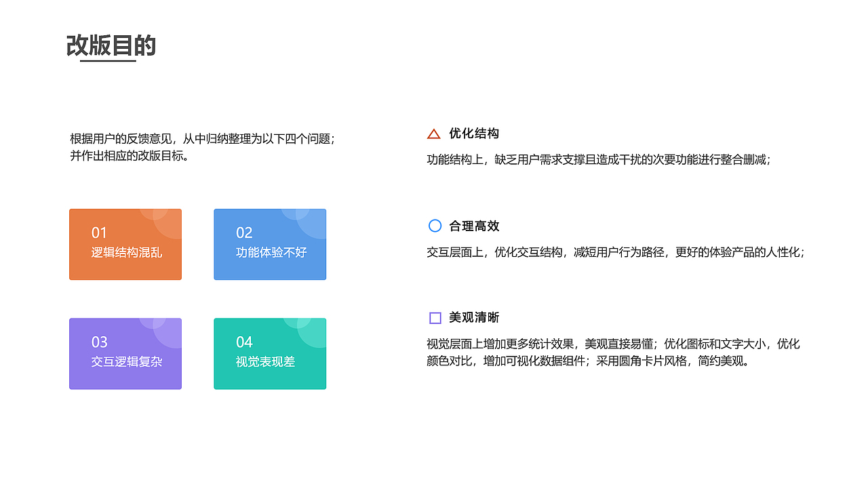Select the purple 03 交互逻辑复杂 card
Screen dimensions: 868x488
point(125,354)
